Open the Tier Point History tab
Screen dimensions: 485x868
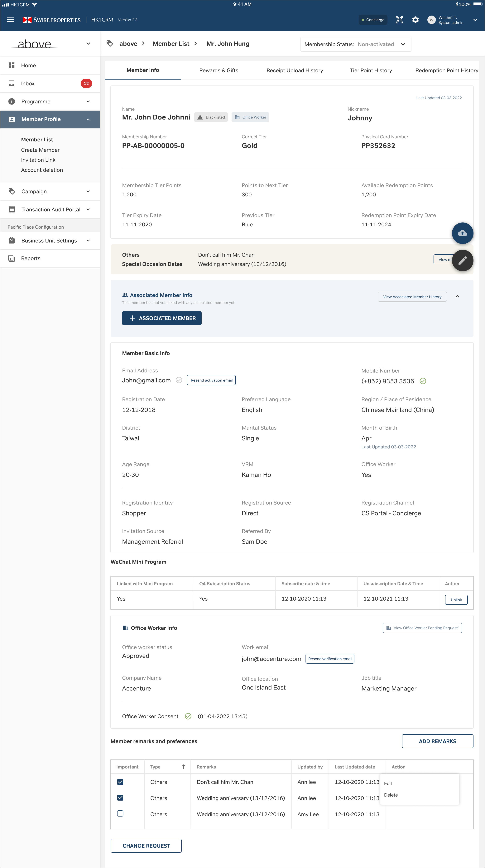(x=371, y=71)
